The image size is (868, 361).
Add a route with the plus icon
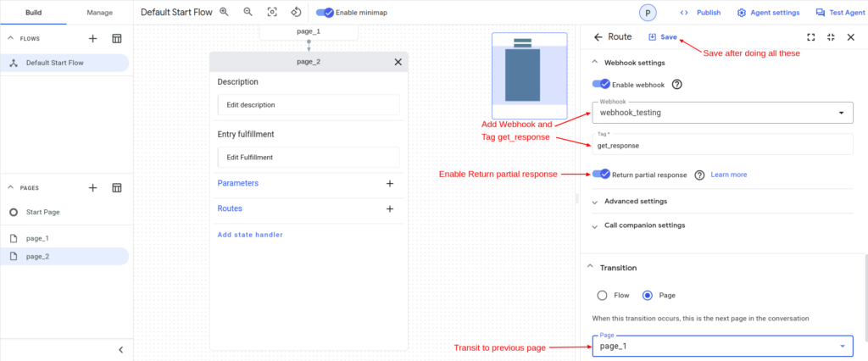tap(390, 208)
